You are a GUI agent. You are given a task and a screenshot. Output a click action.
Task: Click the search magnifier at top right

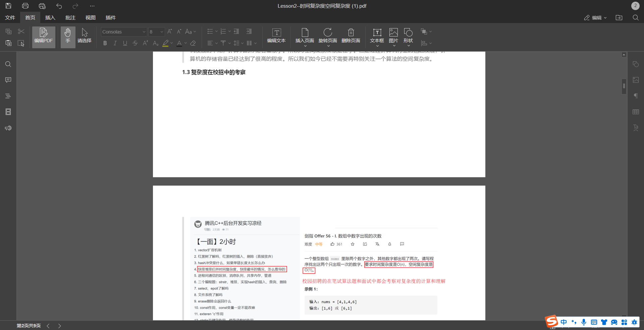[636, 17]
